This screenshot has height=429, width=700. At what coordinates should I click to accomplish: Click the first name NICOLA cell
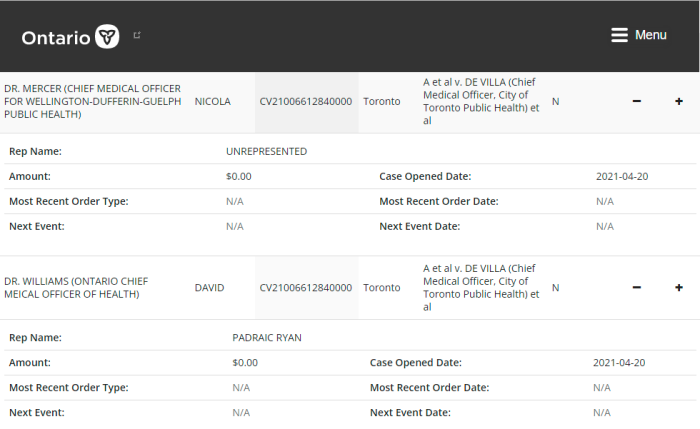click(212, 101)
